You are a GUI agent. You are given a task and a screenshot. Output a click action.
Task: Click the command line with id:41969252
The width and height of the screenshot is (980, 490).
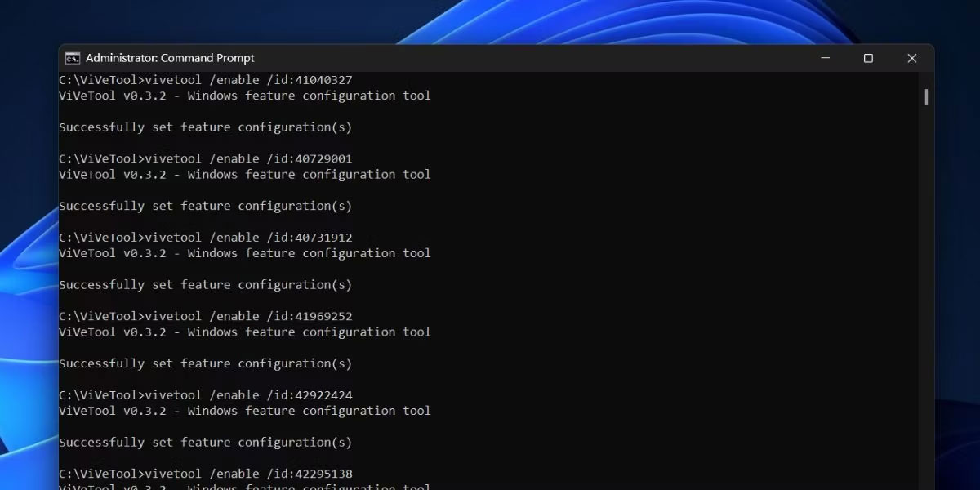[x=206, y=316]
